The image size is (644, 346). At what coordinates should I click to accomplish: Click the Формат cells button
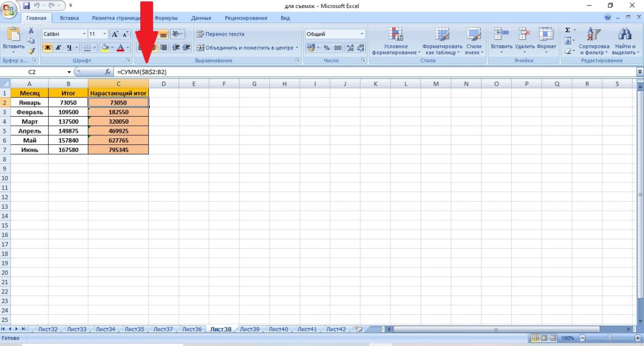tap(546, 41)
